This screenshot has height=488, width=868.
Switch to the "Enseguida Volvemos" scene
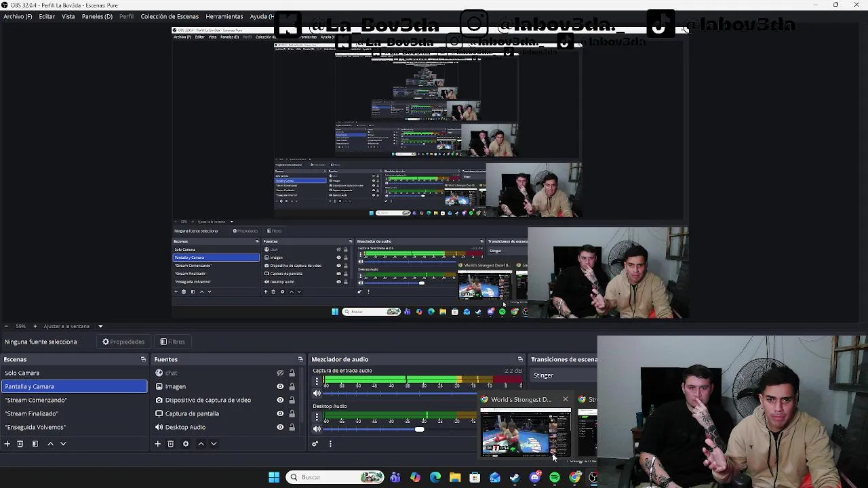(x=74, y=427)
